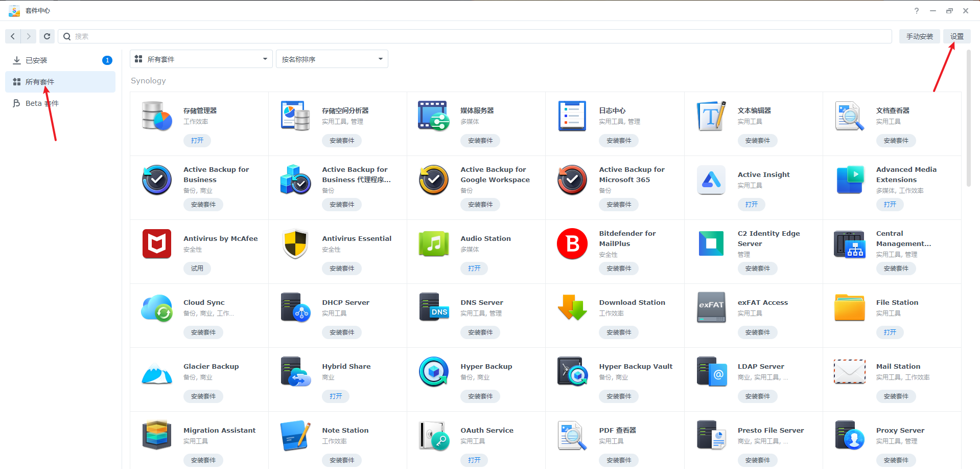The width and height of the screenshot is (980, 469).
Task: Select the Storage Analyzer (存储空间分析器) icon
Action: pyautogui.click(x=295, y=116)
